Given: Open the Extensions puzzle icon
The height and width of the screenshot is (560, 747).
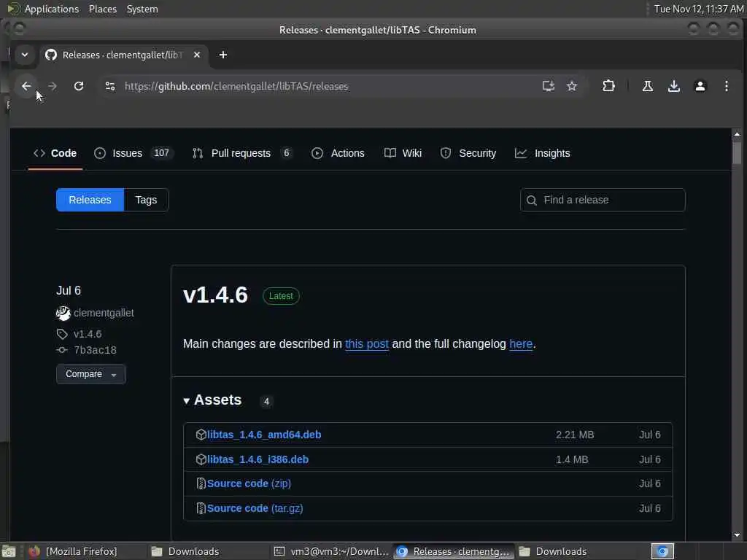Looking at the screenshot, I should (x=608, y=86).
